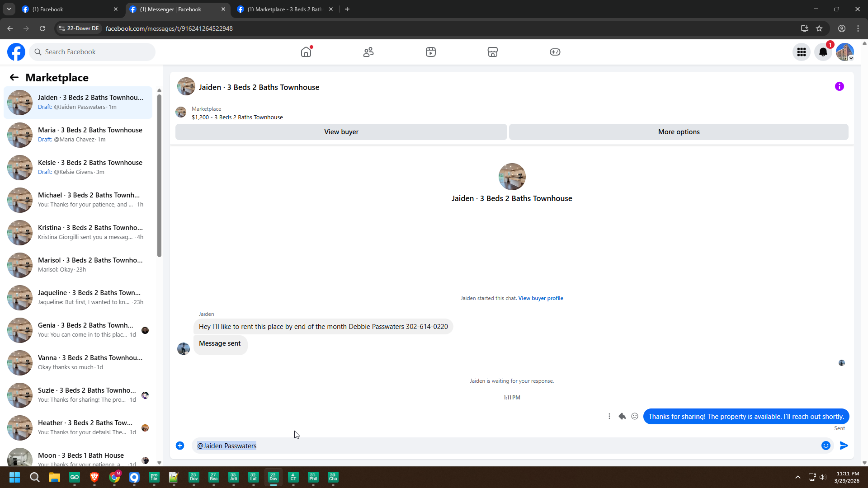Search Facebook input field
The height and width of the screenshot is (488, 868).
[x=92, y=52]
